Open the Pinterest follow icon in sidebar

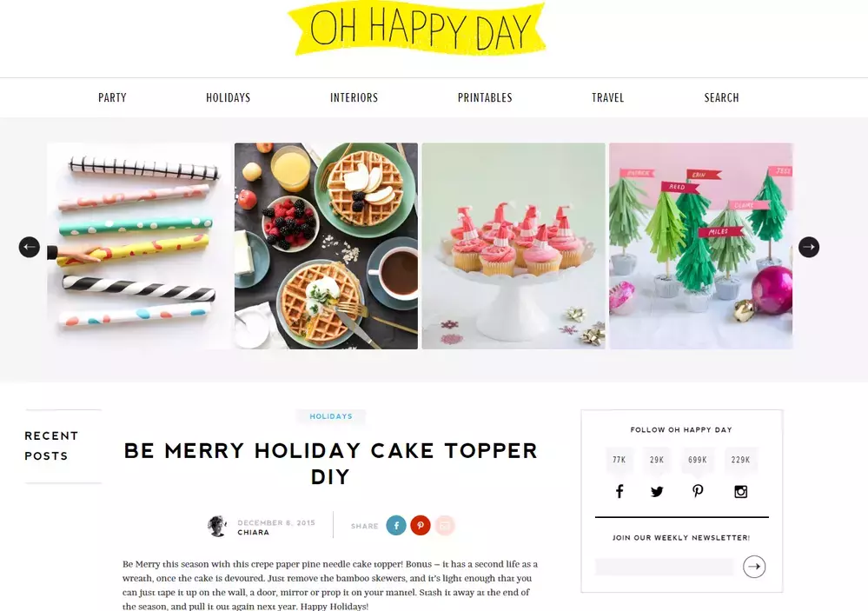click(x=698, y=491)
